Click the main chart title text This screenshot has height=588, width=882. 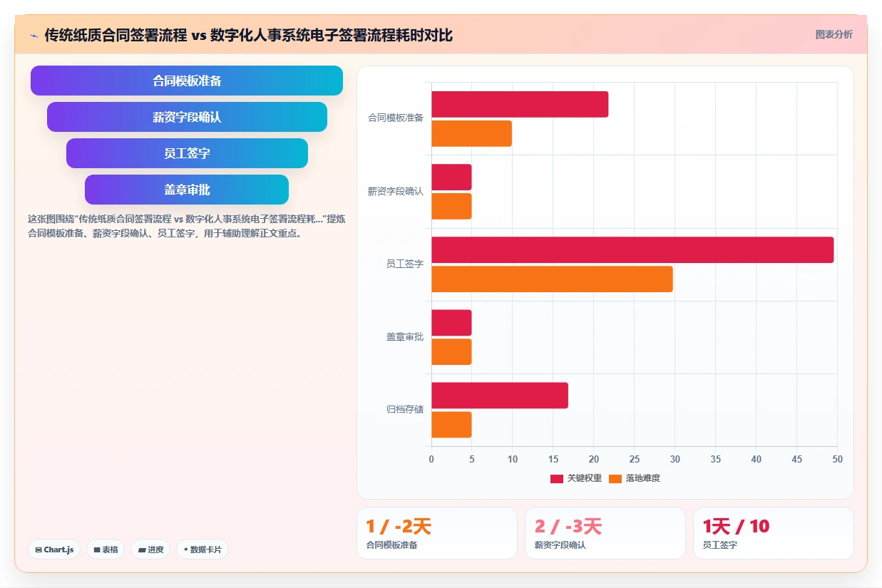coord(249,35)
